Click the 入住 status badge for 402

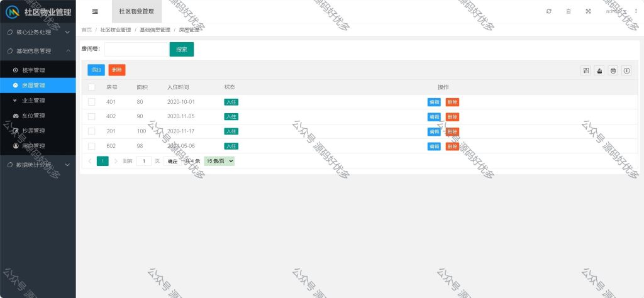[x=231, y=117]
